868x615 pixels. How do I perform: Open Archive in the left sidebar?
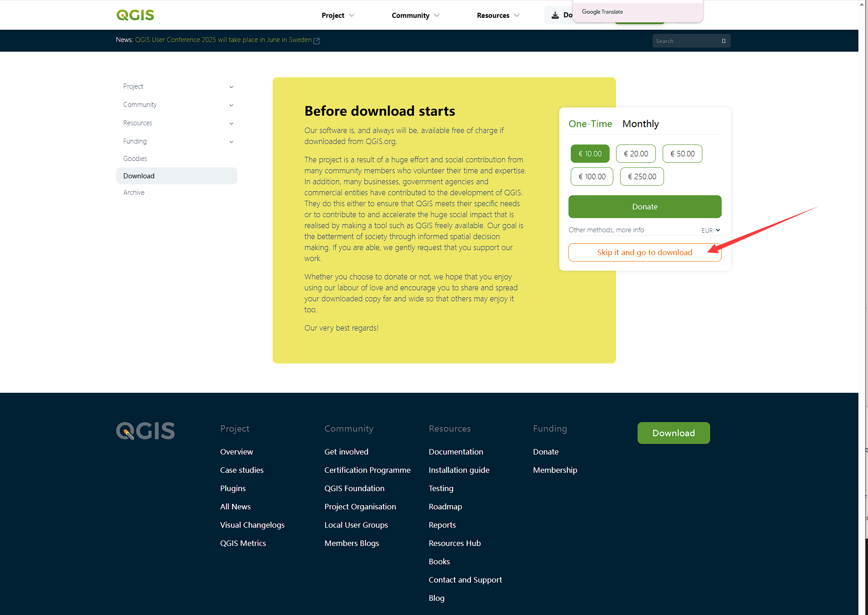(x=134, y=193)
